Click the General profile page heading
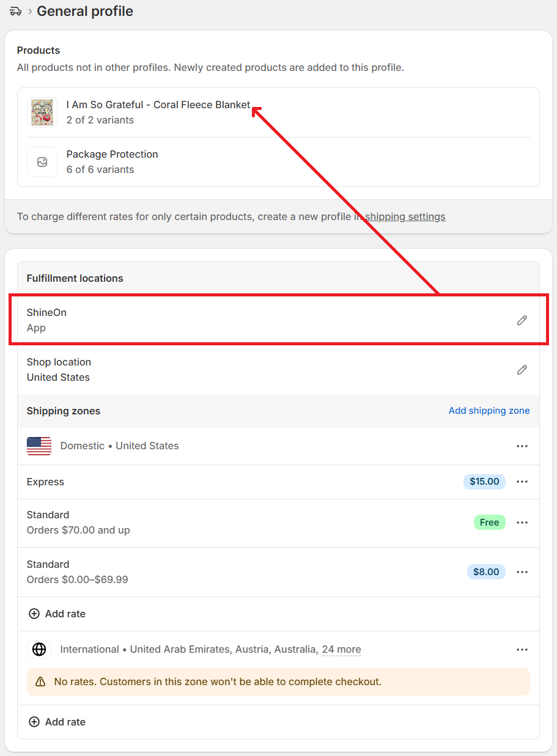Viewport: 557px width, 756px height. [85, 11]
